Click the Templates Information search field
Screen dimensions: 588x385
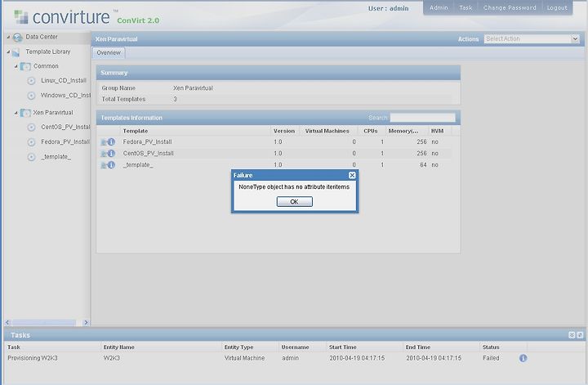pyautogui.click(x=423, y=118)
